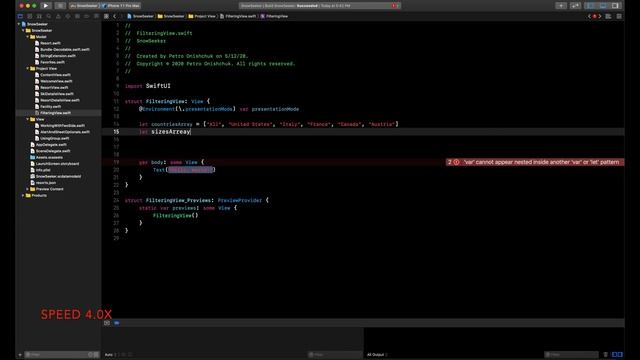Jump to previous issue arrow
The height and width of the screenshot is (360, 640).
coord(589,16)
